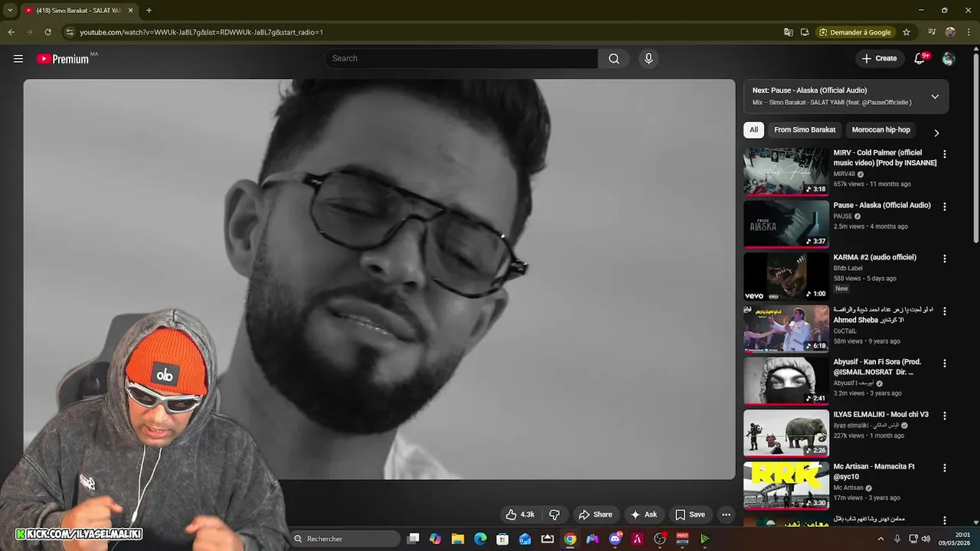Viewport: 980px width, 551px height.
Task: Click the search magnifier button
Action: click(x=614, y=59)
